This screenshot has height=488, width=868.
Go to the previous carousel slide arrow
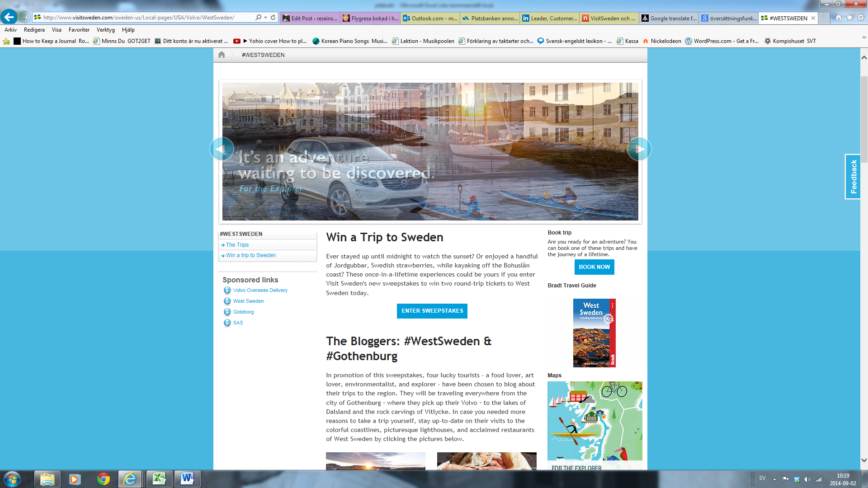pos(222,149)
